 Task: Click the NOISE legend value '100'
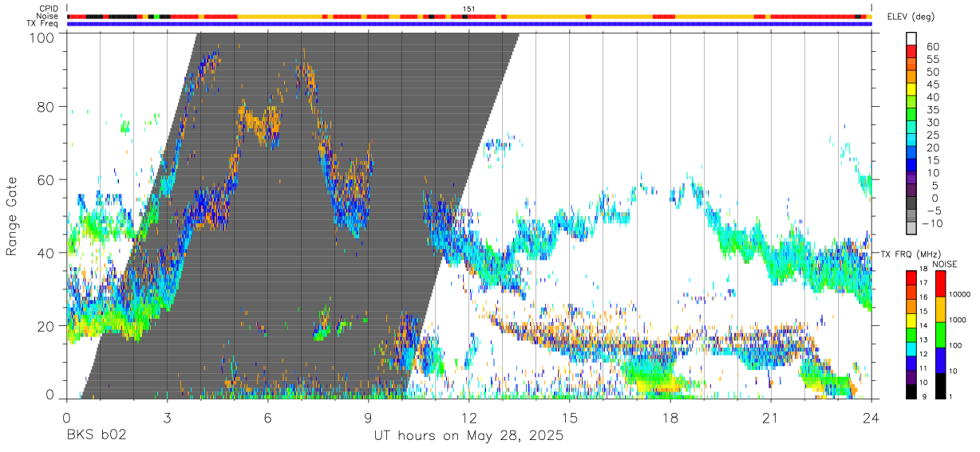(x=955, y=347)
